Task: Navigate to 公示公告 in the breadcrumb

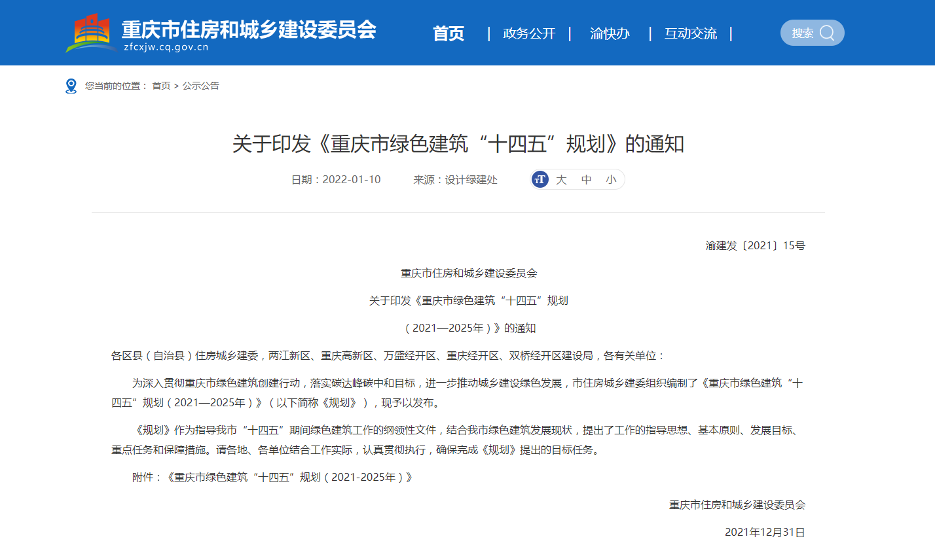Action: pos(201,86)
